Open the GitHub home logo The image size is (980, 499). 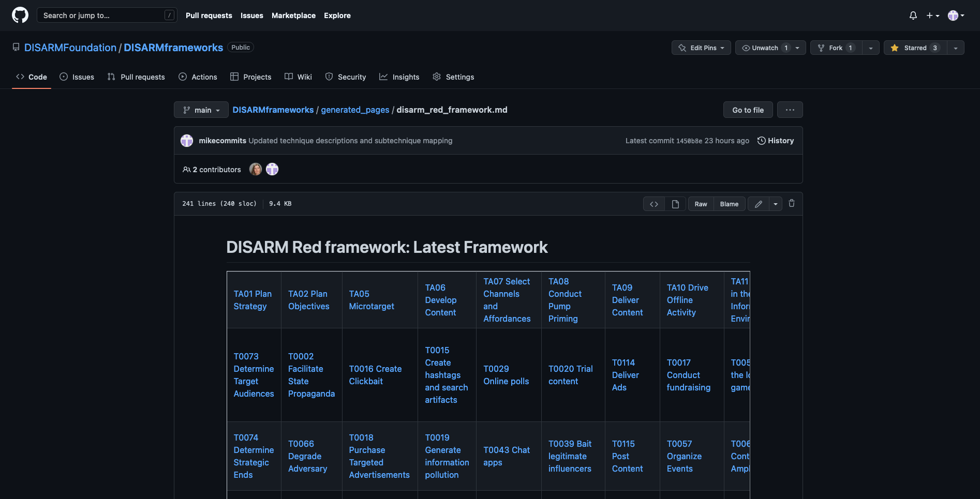point(20,15)
